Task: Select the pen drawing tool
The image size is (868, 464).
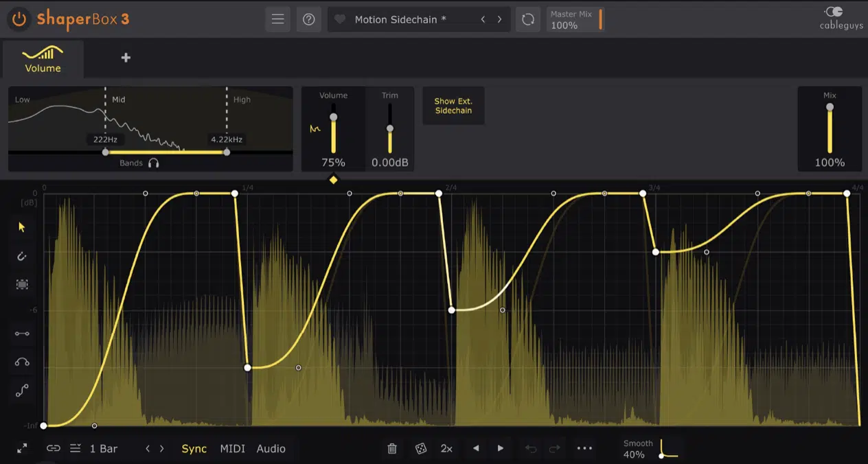Action: tap(22, 256)
